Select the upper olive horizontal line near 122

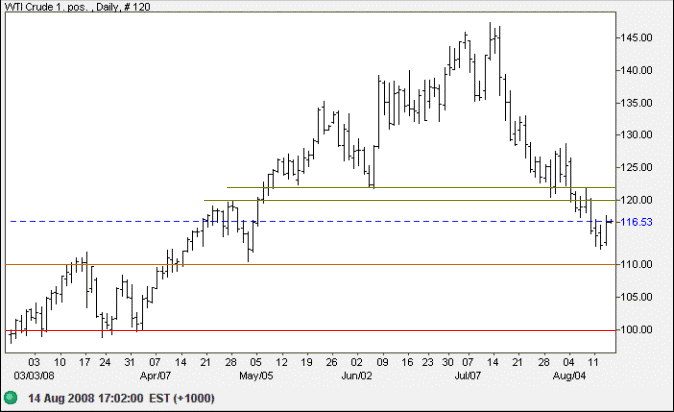(421, 188)
